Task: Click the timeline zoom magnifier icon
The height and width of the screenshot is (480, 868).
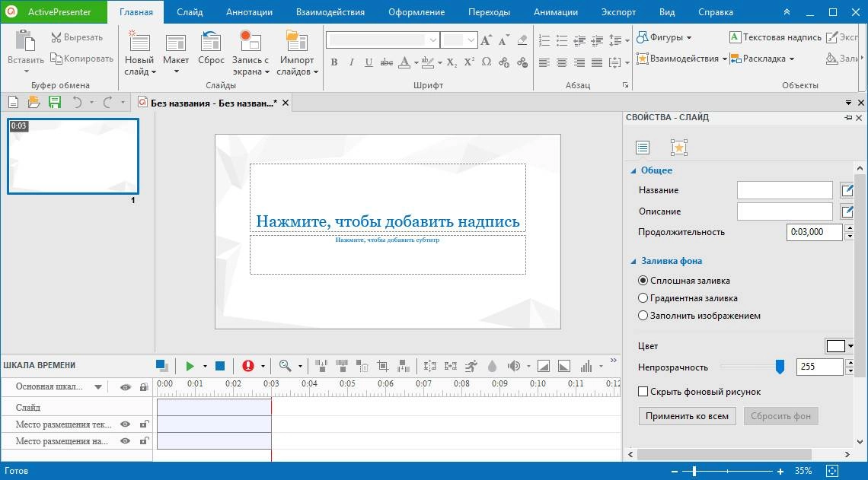Action: point(285,366)
